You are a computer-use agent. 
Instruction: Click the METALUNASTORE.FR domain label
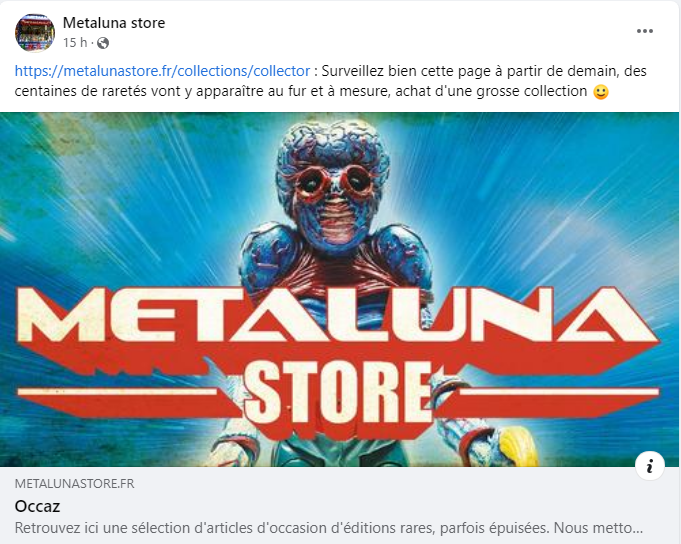pyautogui.click(x=75, y=484)
